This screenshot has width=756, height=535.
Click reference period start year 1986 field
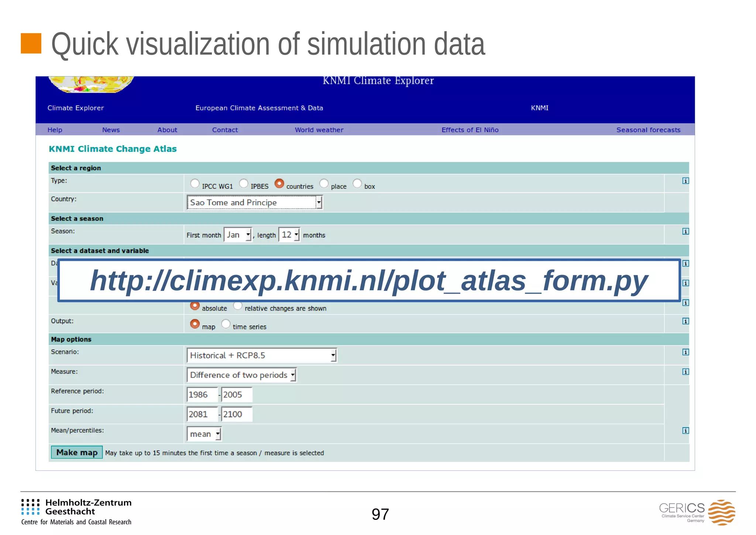click(202, 395)
